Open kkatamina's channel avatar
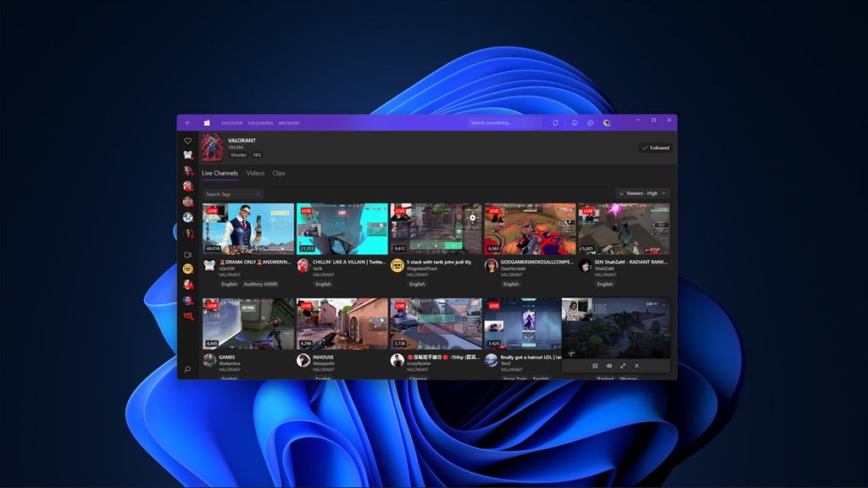The width and height of the screenshot is (868, 488). 209,361
